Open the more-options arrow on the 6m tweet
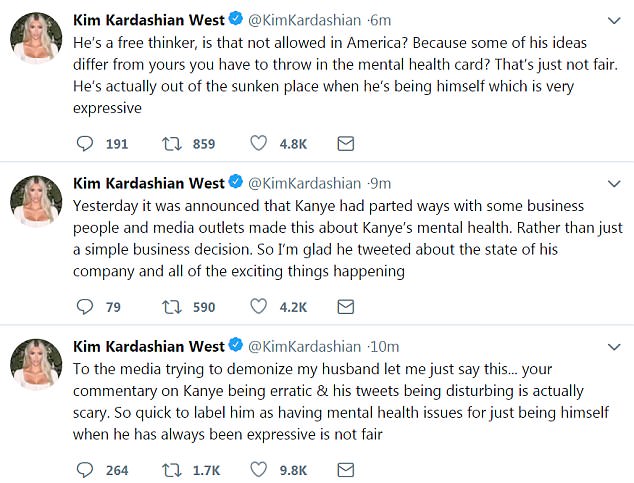The height and width of the screenshot is (483, 634). (611, 21)
